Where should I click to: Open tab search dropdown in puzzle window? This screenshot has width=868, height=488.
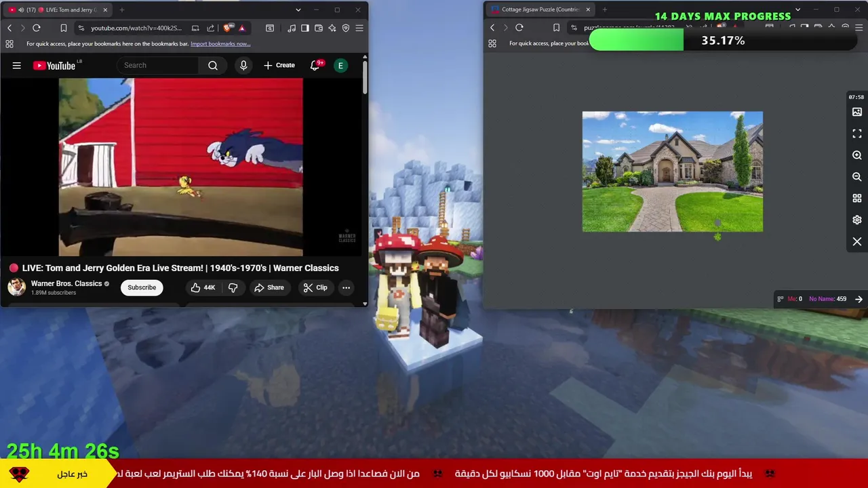coord(797,10)
